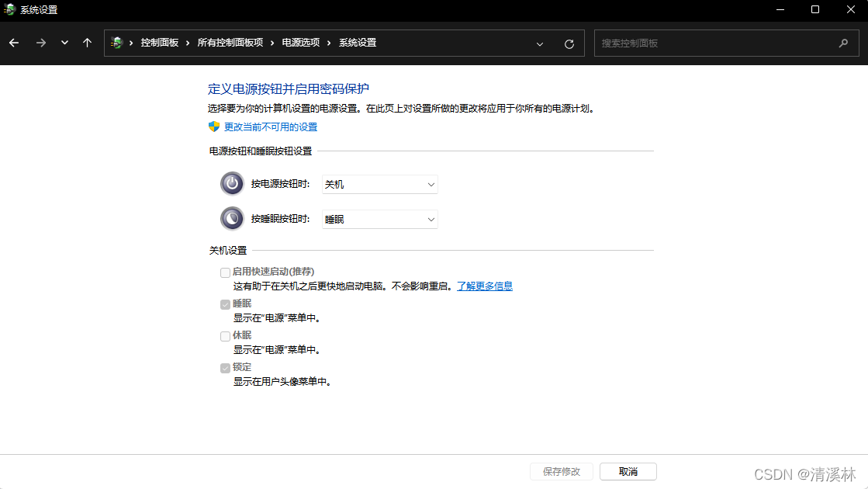Open address bar history dropdown

(540, 43)
